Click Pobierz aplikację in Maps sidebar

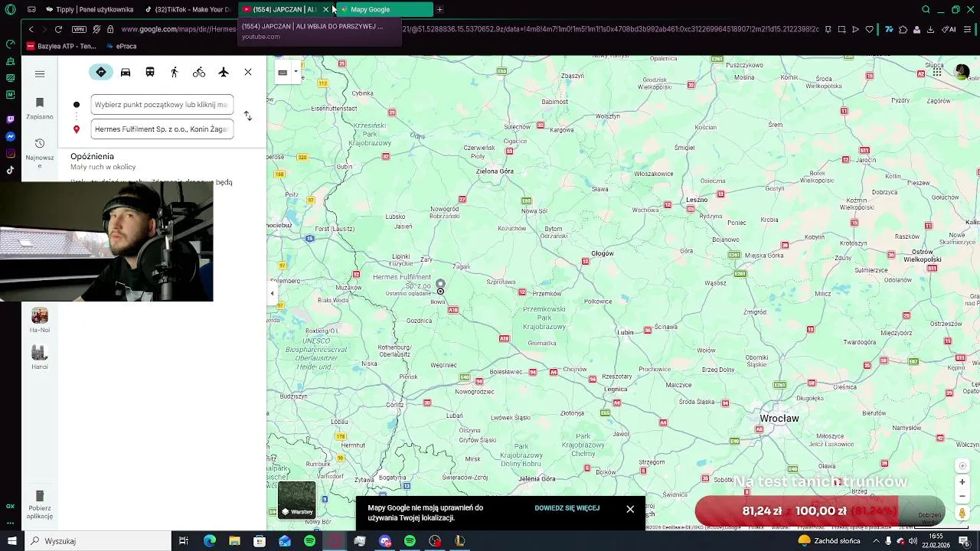40,504
